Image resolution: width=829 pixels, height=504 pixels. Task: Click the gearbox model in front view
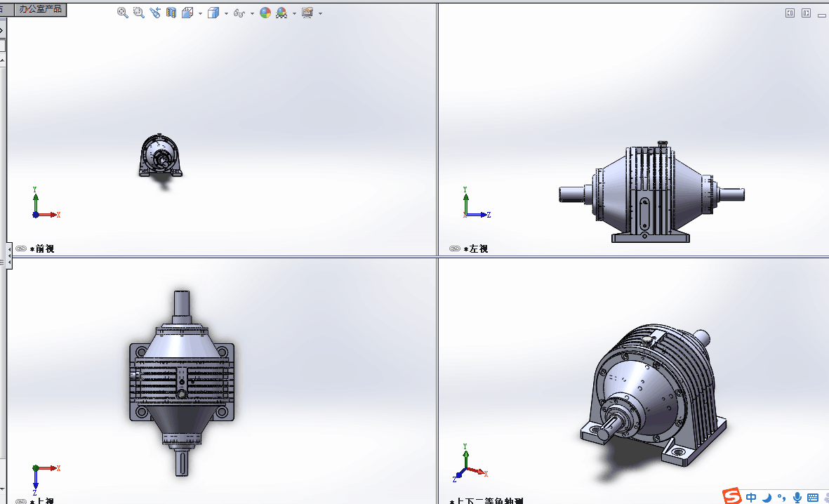click(x=160, y=156)
